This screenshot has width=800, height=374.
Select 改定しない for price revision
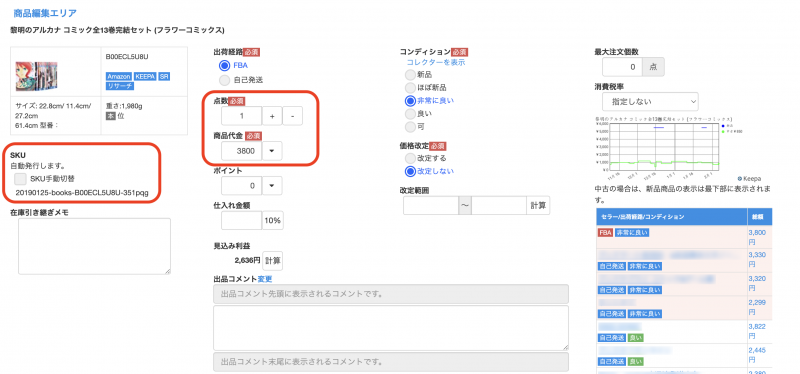pos(410,171)
